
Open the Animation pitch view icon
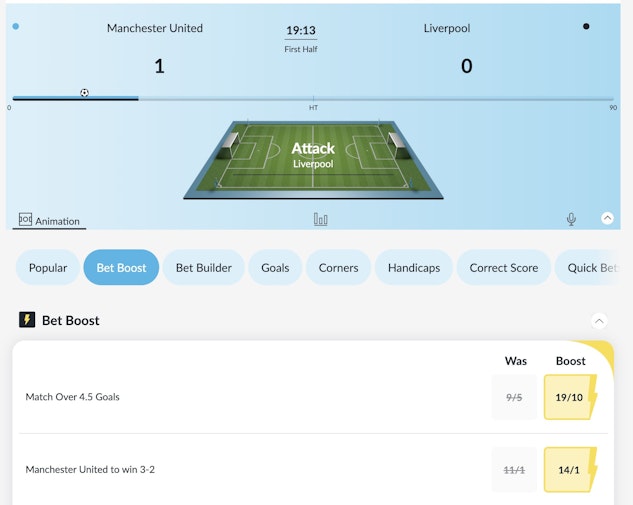point(25,220)
